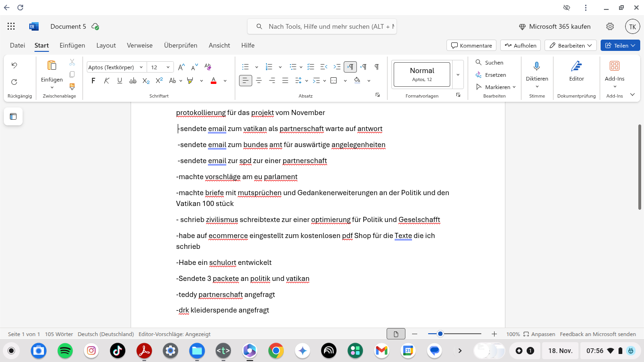The image size is (644, 362).
Task: Click Ersetzen in the Bearbeiten group
Action: (491, 75)
